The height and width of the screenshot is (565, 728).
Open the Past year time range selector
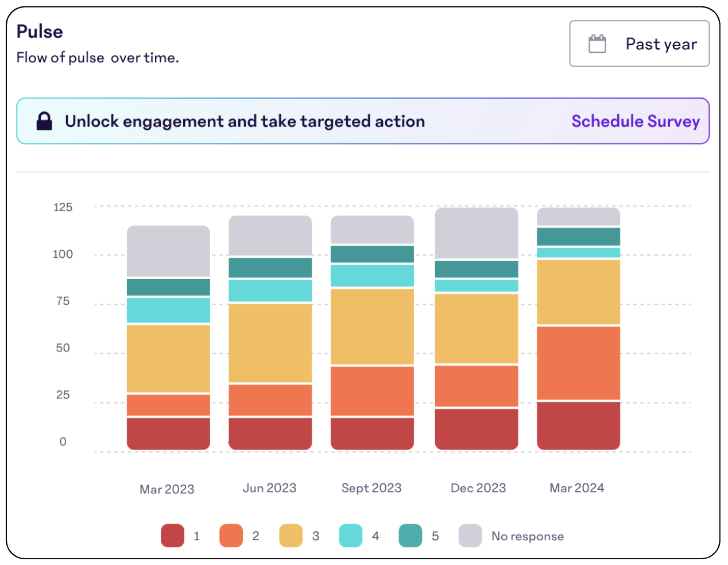[x=639, y=43]
